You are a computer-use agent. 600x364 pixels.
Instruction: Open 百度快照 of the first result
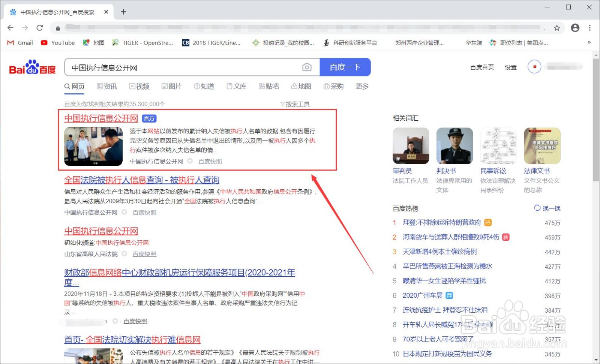[x=210, y=161]
